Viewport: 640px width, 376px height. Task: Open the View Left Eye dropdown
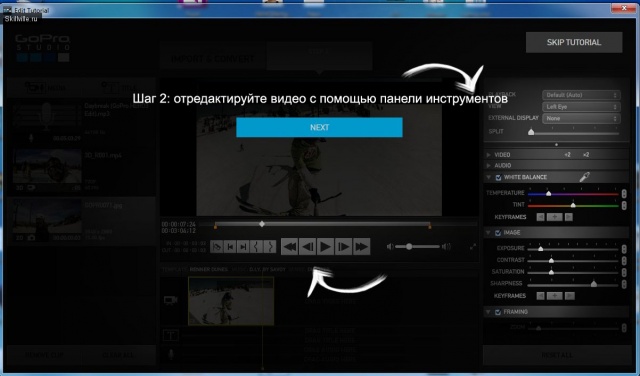click(581, 107)
